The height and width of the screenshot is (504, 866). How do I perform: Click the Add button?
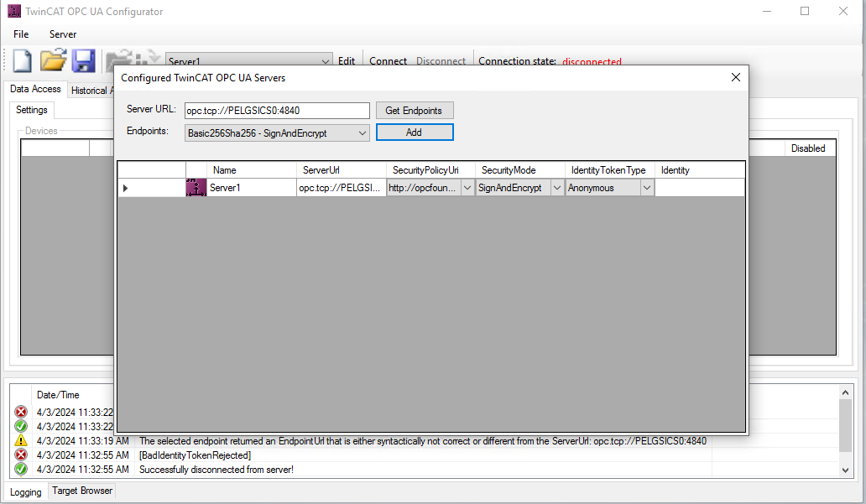[x=415, y=132]
